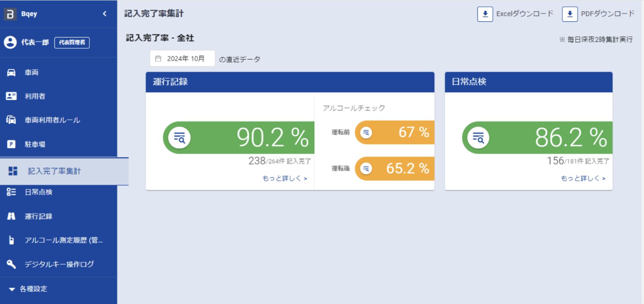This screenshot has height=304, width=644.
Task: Click the Excel download icon button
Action: point(485,14)
